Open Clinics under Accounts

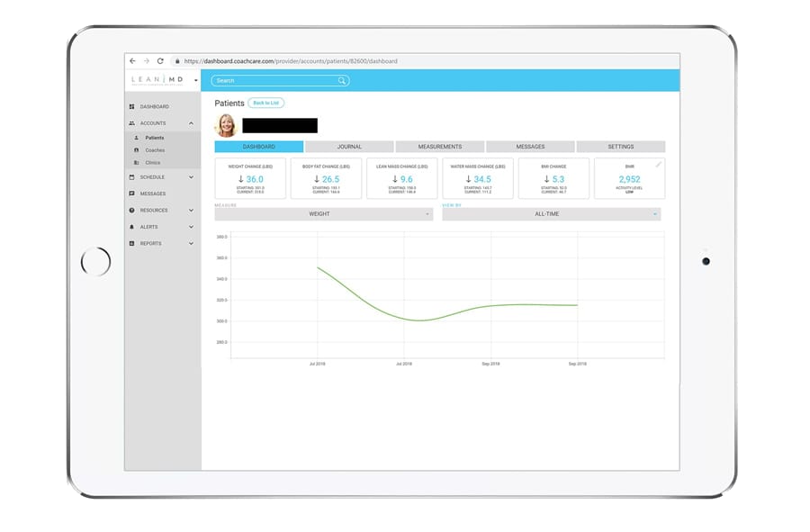point(153,163)
